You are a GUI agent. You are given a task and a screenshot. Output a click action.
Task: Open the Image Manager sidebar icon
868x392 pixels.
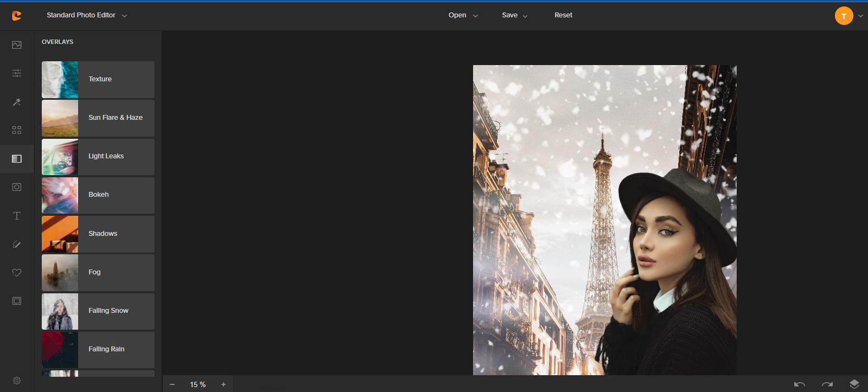tap(17, 45)
